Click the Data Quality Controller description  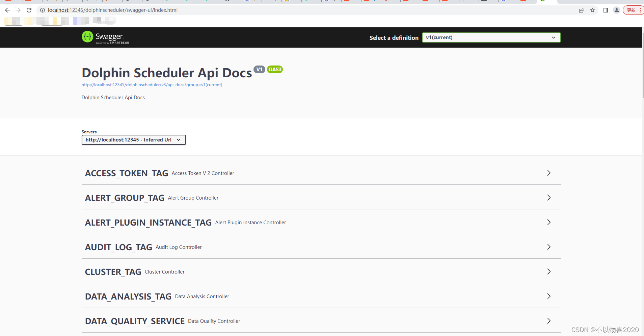tap(214, 321)
